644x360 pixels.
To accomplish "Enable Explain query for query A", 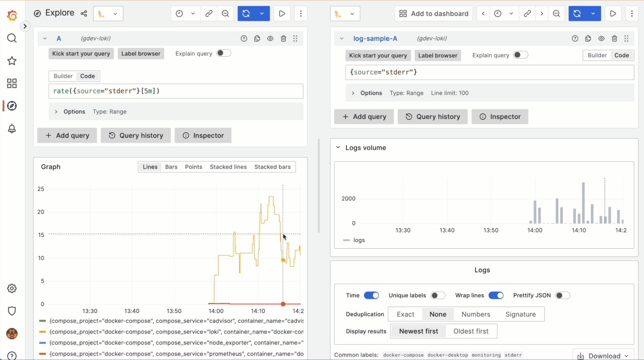I will [x=224, y=53].
